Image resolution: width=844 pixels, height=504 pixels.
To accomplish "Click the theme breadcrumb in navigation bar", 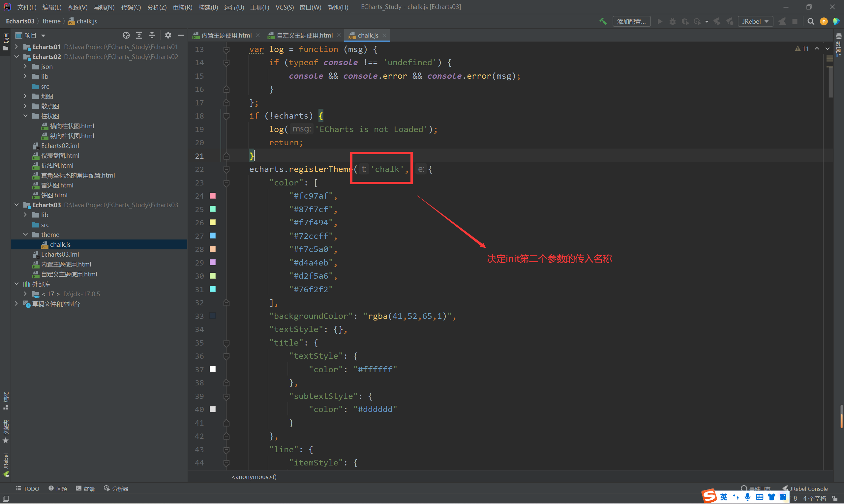I will (52, 21).
